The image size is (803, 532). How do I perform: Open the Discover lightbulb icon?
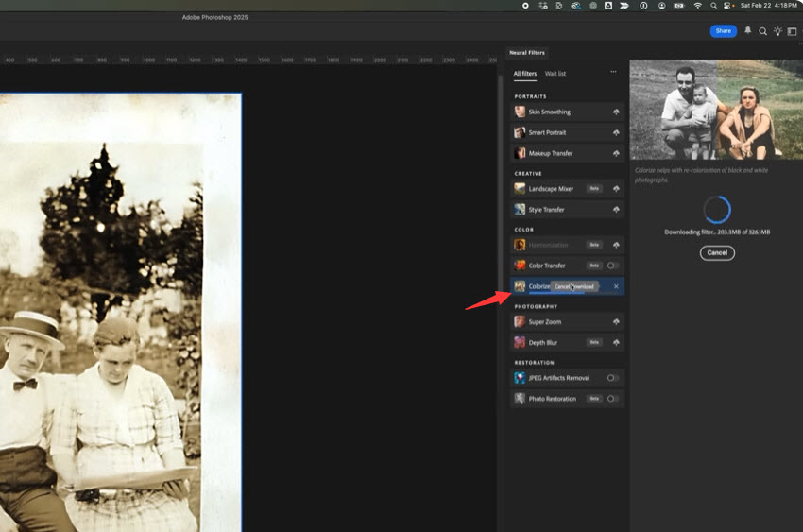pyautogui.click(x=777, y=31)
